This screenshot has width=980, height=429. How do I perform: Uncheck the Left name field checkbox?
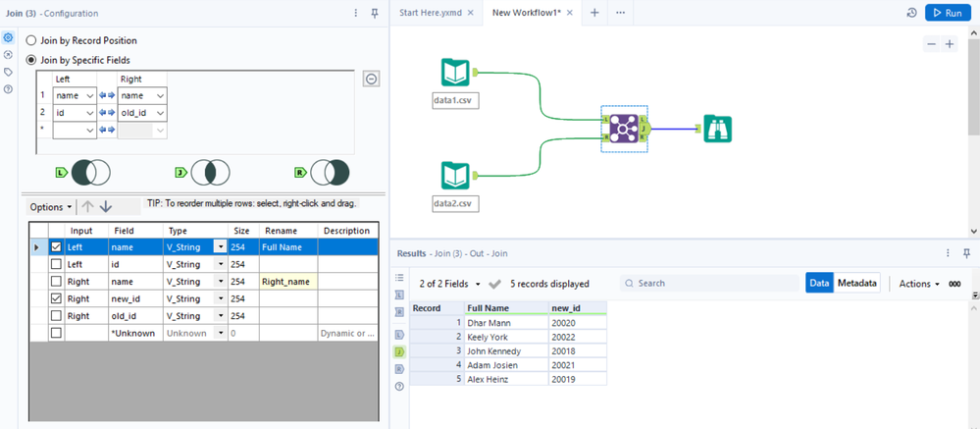click(x=56, y=247)
